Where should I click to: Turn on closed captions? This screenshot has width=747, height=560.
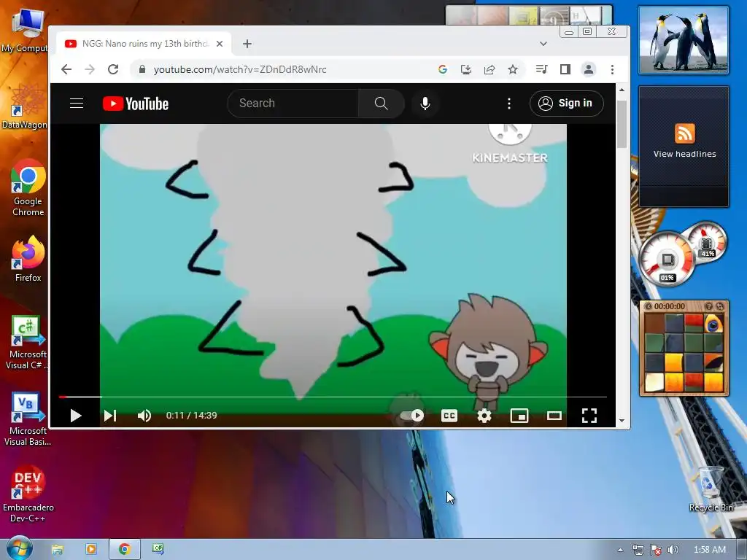[449, 416]
